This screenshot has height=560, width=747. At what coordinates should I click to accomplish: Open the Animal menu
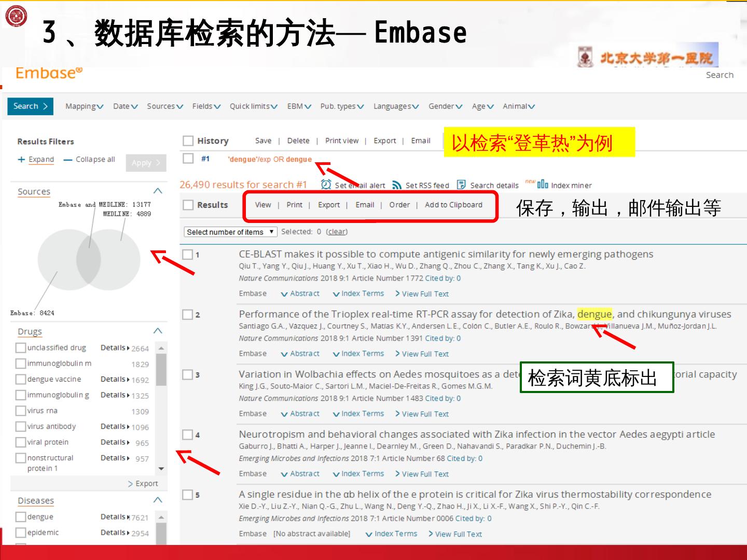click(519, 106)
